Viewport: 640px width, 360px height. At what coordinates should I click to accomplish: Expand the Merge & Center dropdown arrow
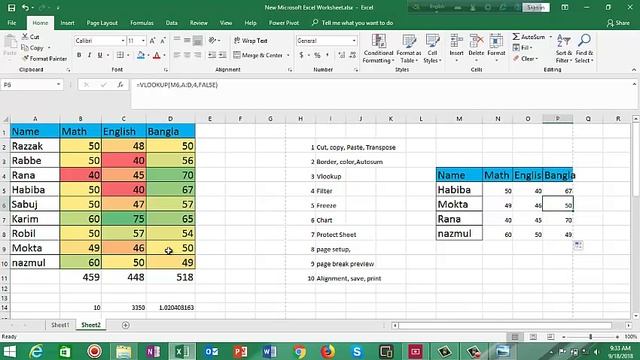(x=288, y=55)
